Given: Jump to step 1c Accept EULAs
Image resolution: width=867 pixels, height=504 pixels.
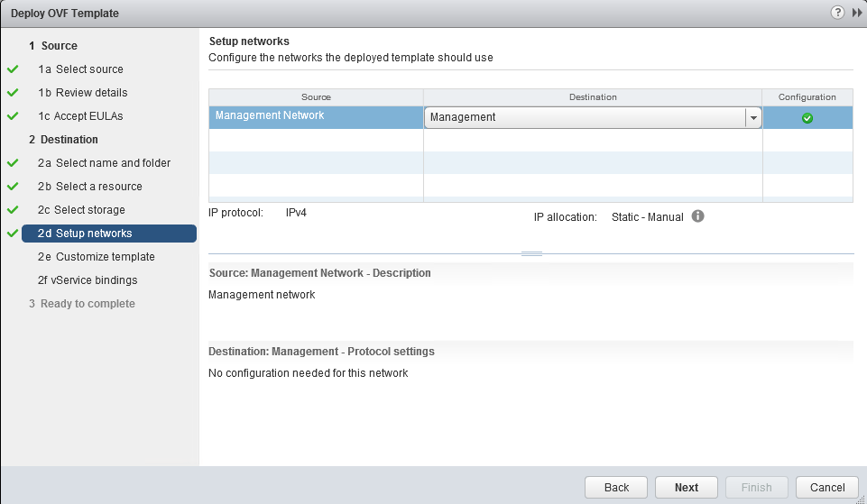Looking at the screenshot, I should click(x=88, y=116).
